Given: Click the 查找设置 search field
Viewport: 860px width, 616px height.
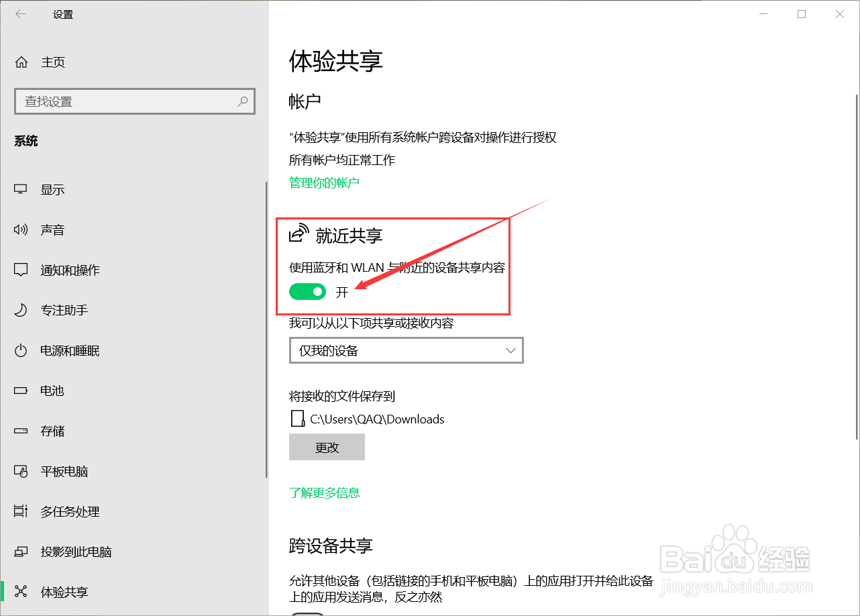Looking at the screenshot, I should 135,101.
